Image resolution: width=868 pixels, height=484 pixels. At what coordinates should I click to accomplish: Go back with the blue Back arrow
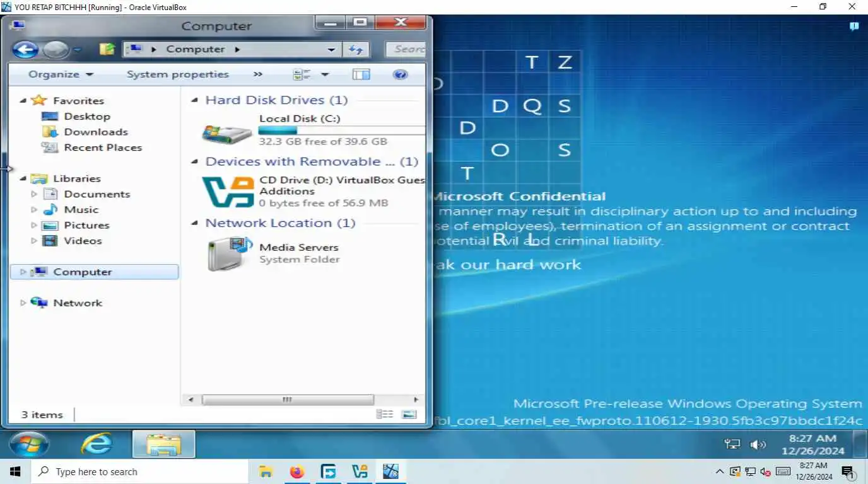[25, 49]
